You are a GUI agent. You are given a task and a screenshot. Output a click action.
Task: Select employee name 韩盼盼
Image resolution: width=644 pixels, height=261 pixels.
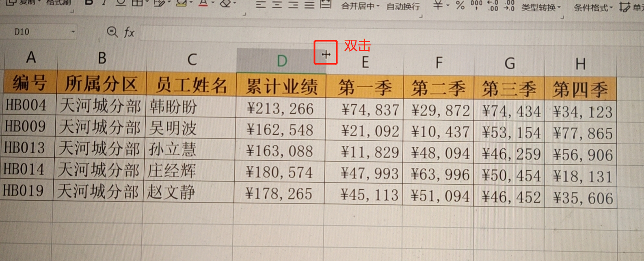tap(190, 107)
